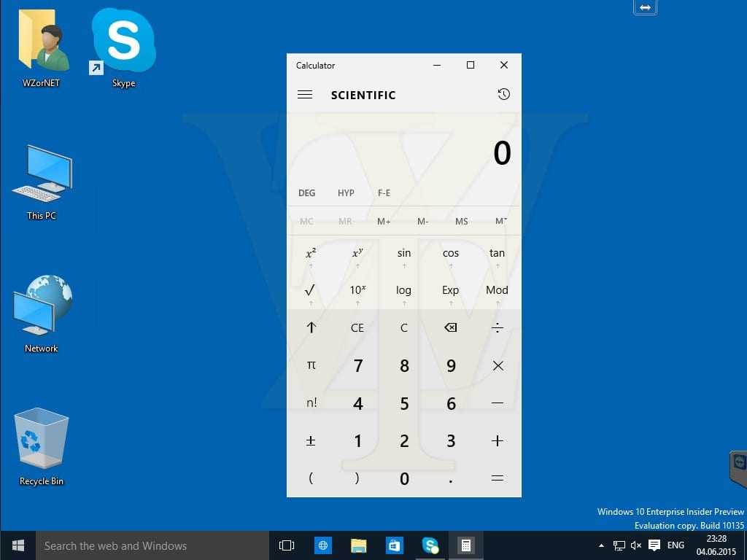Toggle the shift up-arrow function key
This screenshot has height=560, width=747.
coord(311,328)
